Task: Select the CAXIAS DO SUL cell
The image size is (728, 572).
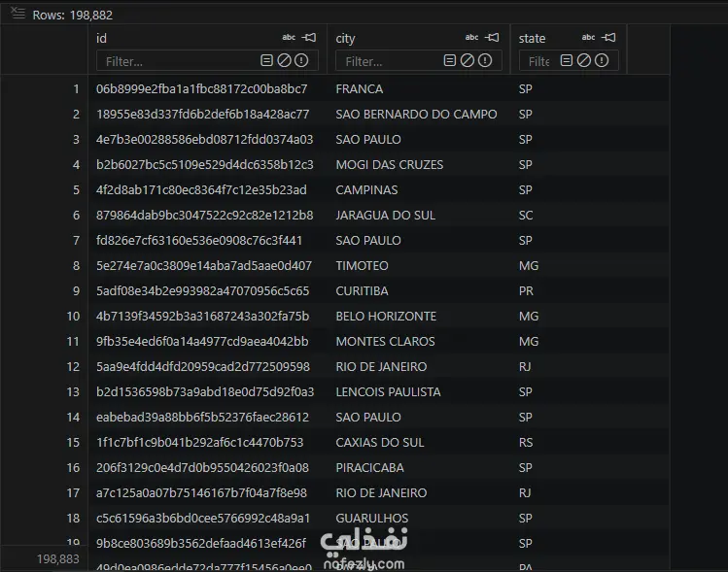Action: click(x=380, y=443)
